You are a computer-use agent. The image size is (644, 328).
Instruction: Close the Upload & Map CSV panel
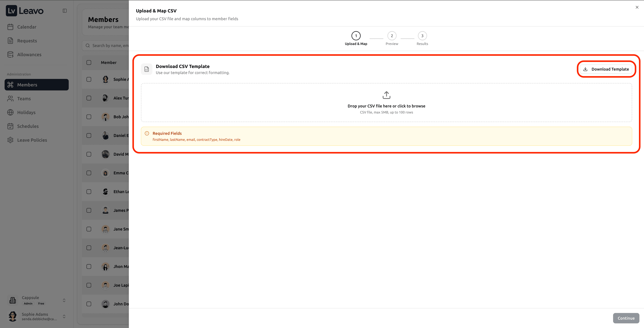tap(637, 7)
